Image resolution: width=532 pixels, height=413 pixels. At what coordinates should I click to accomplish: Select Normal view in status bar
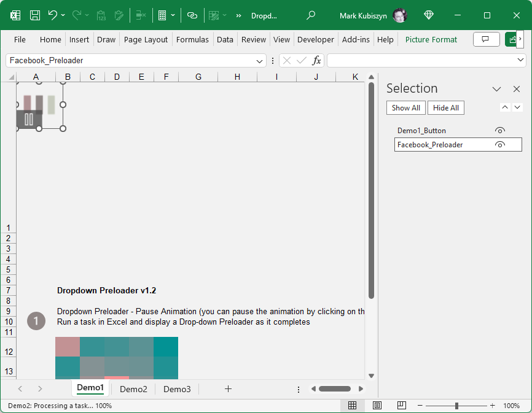click(x=353, y=406)
